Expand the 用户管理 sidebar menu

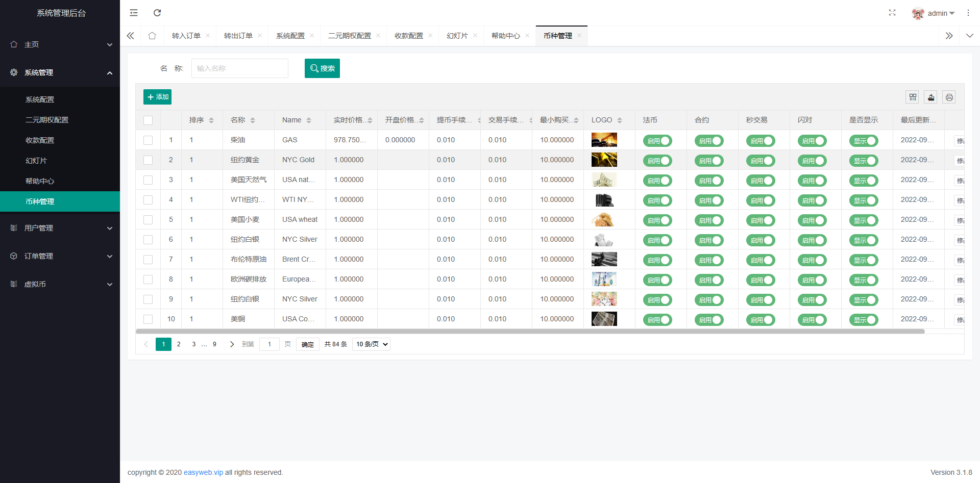tap(60, 228)
